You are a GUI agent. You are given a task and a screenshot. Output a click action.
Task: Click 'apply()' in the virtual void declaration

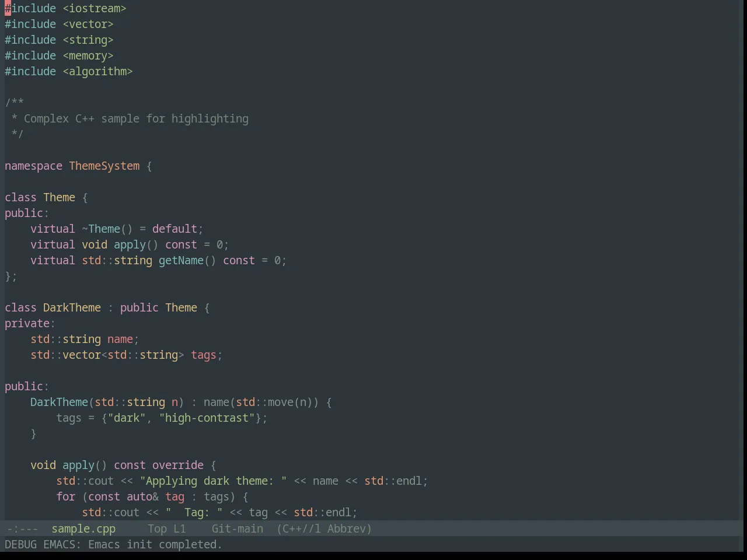coord(136,245)
